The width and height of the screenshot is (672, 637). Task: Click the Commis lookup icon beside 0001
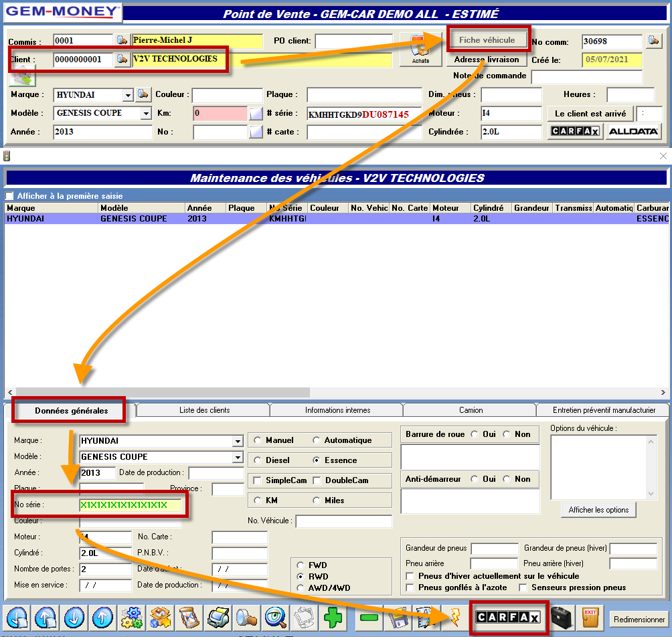[x=122, y=40]
